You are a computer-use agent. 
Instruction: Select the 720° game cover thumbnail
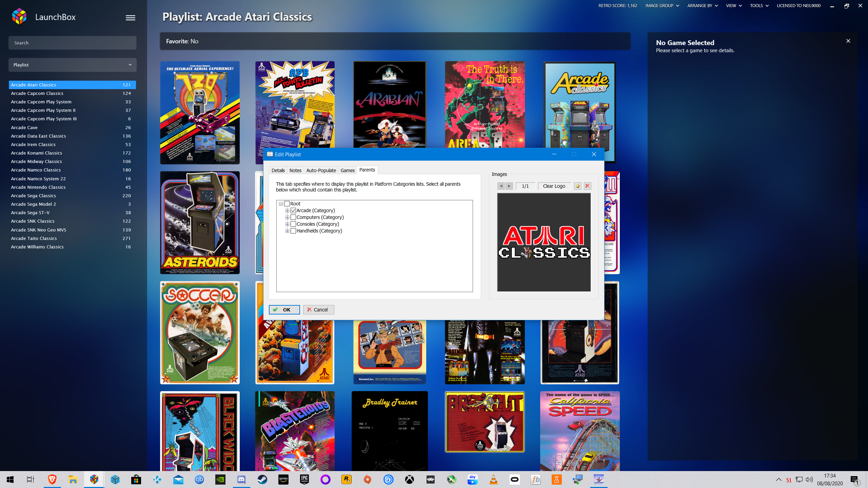200,113
